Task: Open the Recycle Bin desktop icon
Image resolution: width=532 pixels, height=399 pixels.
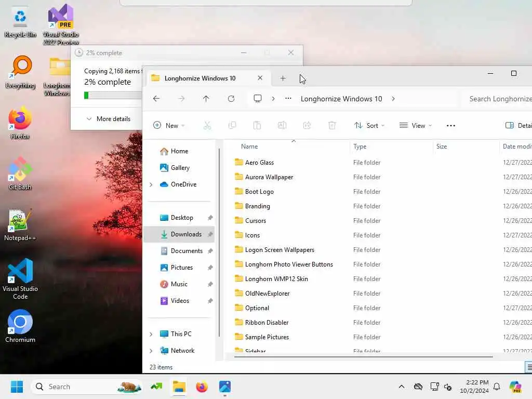Action: pos(20,22)
